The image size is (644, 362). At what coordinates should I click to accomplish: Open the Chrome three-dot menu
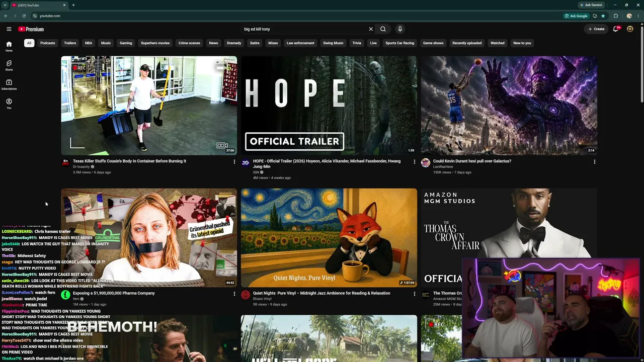[638, 16]
